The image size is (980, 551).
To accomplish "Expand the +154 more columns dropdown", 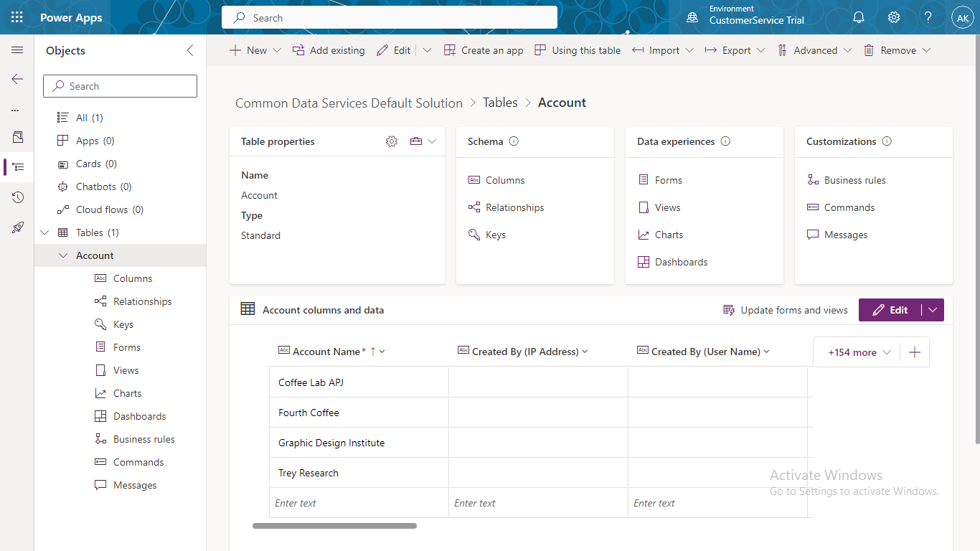I will point(857,352).
